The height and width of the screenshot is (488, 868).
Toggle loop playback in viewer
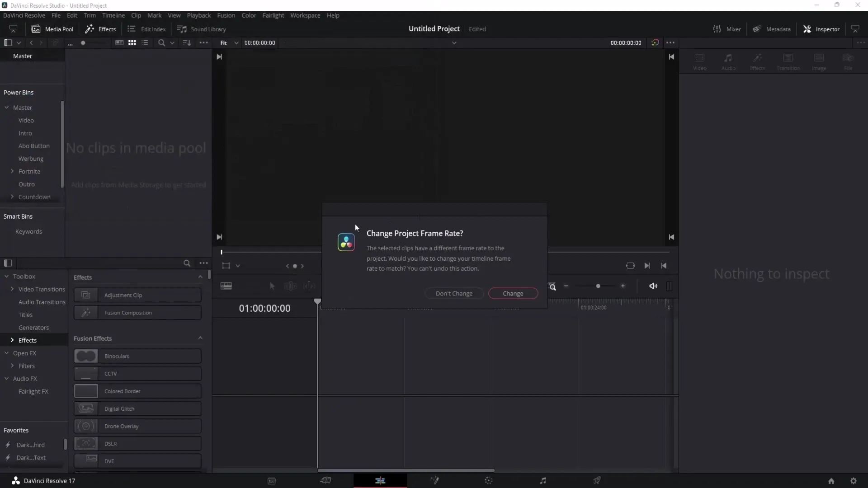(630, 266)
